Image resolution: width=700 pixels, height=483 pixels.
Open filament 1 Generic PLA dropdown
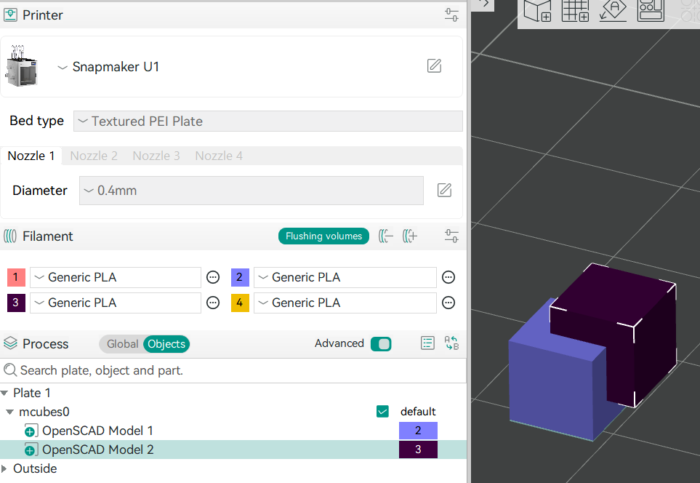[115, 277]
